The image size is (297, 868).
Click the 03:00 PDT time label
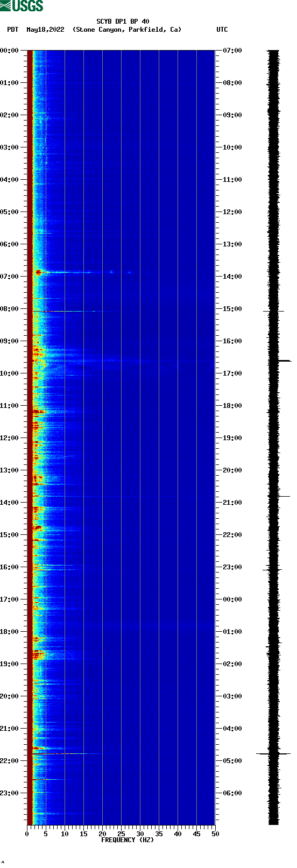10,147
